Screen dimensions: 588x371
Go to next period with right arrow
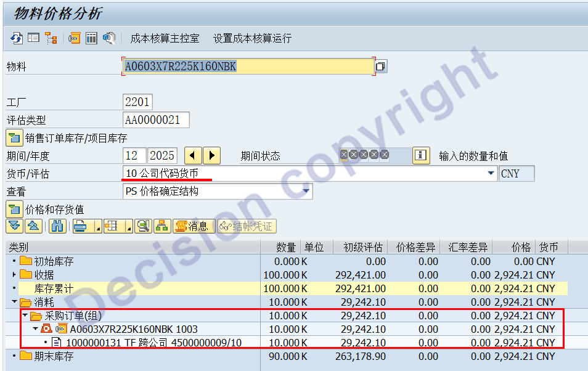[212, 155]
